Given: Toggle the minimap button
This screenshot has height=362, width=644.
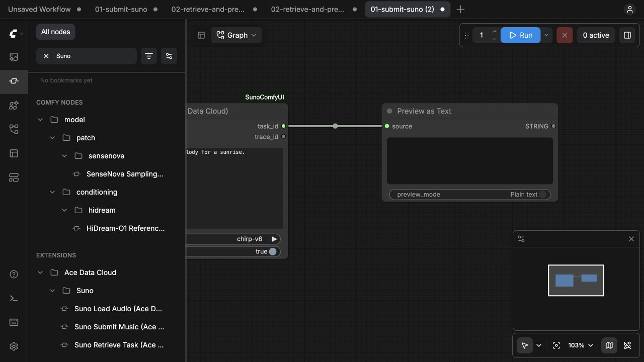Looking at the screenshot, I should [x=609, y=345].
